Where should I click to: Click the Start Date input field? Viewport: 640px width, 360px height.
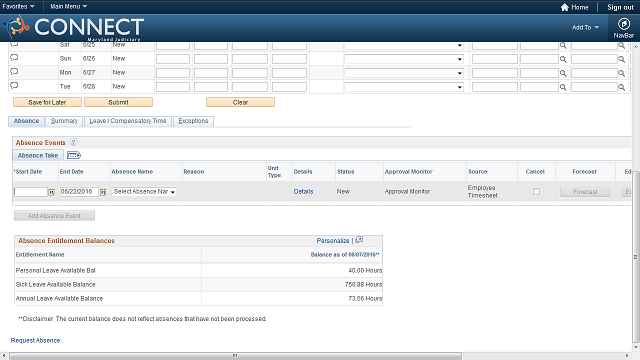(x=31, y=192)
